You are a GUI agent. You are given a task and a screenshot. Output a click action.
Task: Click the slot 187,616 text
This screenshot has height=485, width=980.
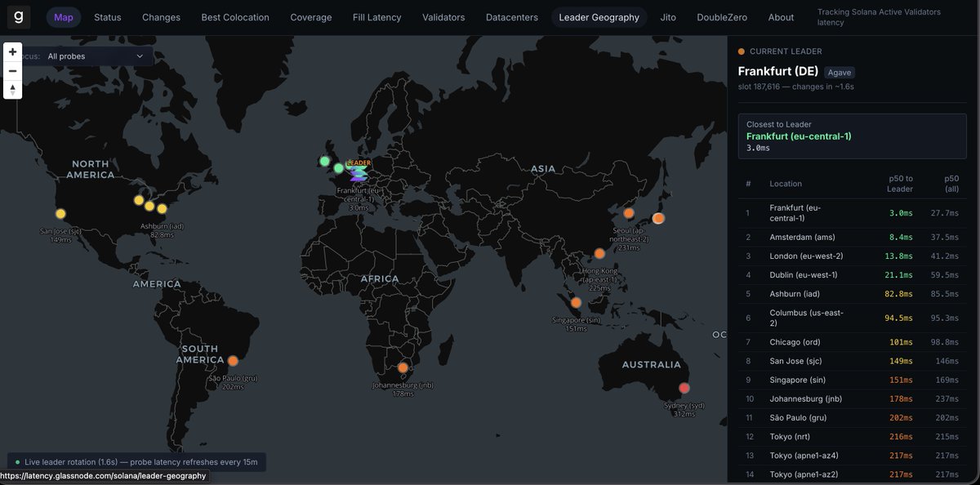tap(759, 87)
